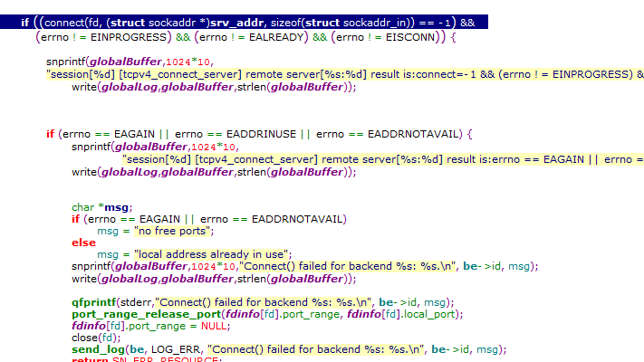Click the "no free ports" string

tap(172, 231)
